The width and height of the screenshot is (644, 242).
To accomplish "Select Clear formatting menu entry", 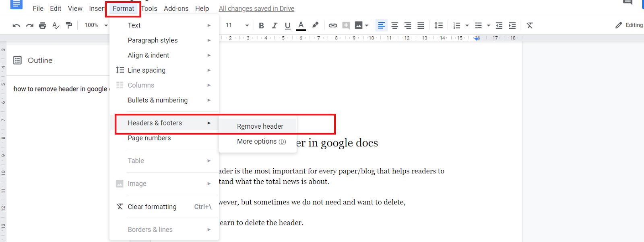I will (164, 207).
